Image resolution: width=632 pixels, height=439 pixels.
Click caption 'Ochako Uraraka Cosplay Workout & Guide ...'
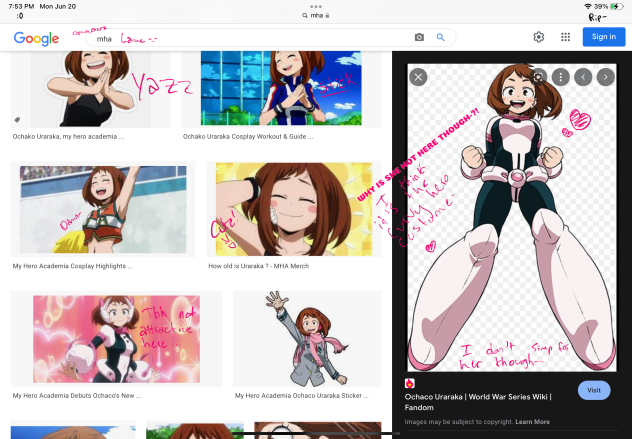pos(248,137)
